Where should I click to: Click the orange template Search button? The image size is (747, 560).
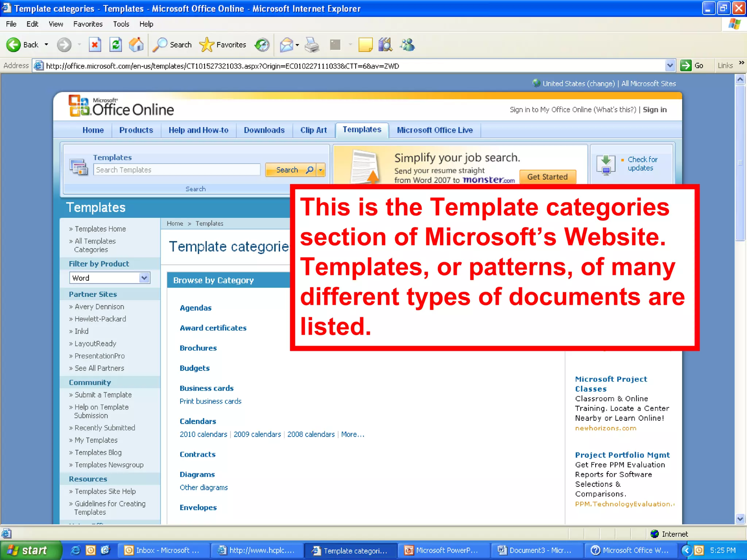coord(291,170)
